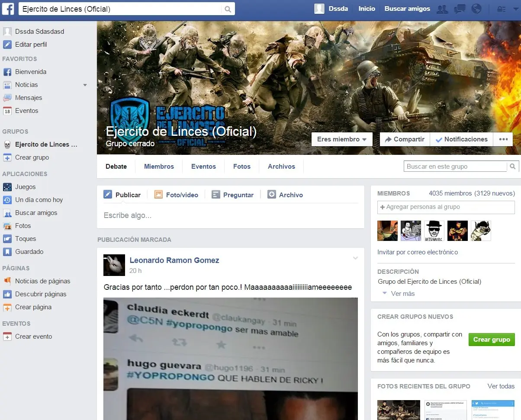Viewport: 521px width, 420px height.
Task: Switch to the Eventos group tab
Action: tap(203, 167)
